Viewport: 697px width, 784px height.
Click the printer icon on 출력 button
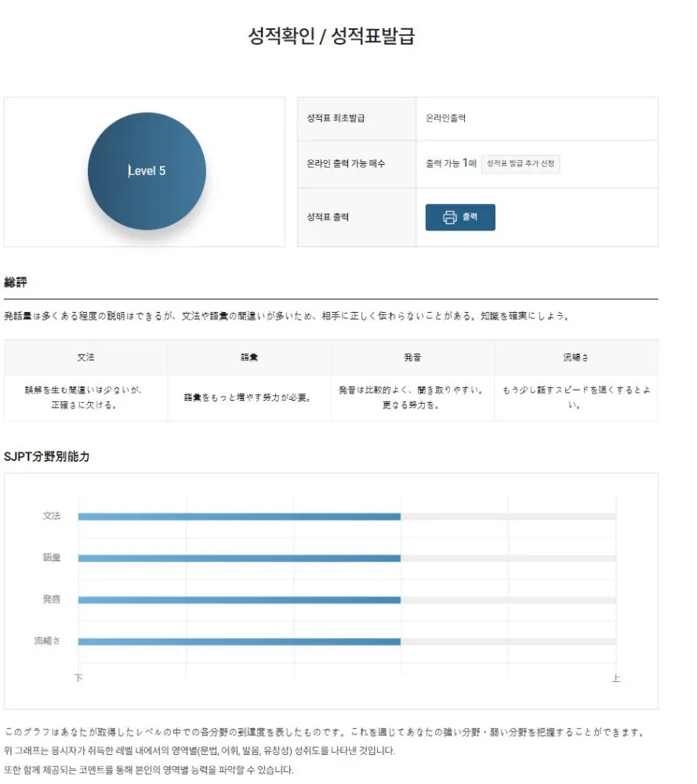(x=449, y=217)
